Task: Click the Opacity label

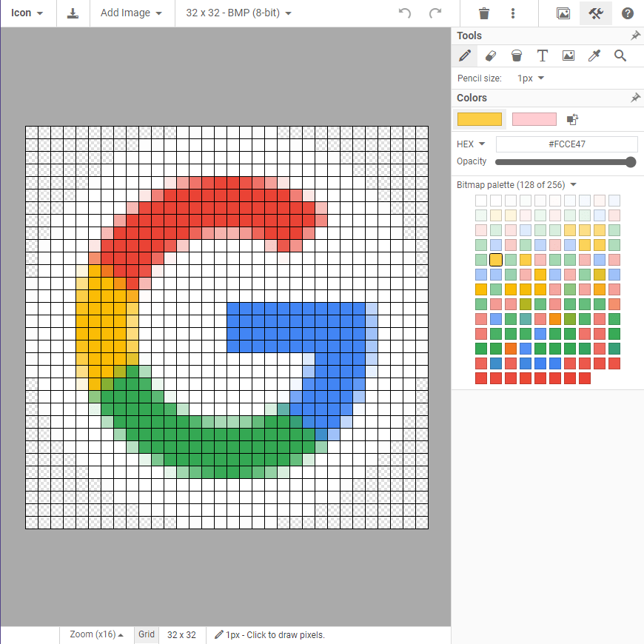Action: point(472,161)
